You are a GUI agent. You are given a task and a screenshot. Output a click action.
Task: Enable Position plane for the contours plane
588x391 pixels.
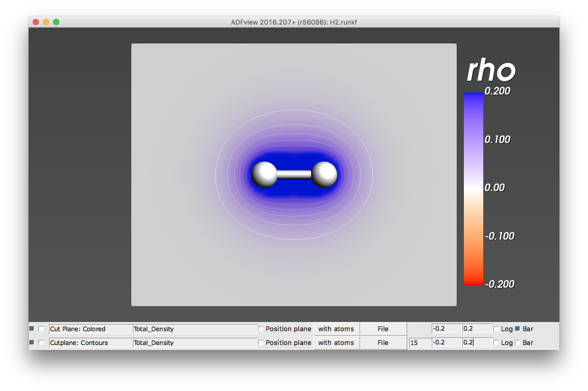point(260,342)
